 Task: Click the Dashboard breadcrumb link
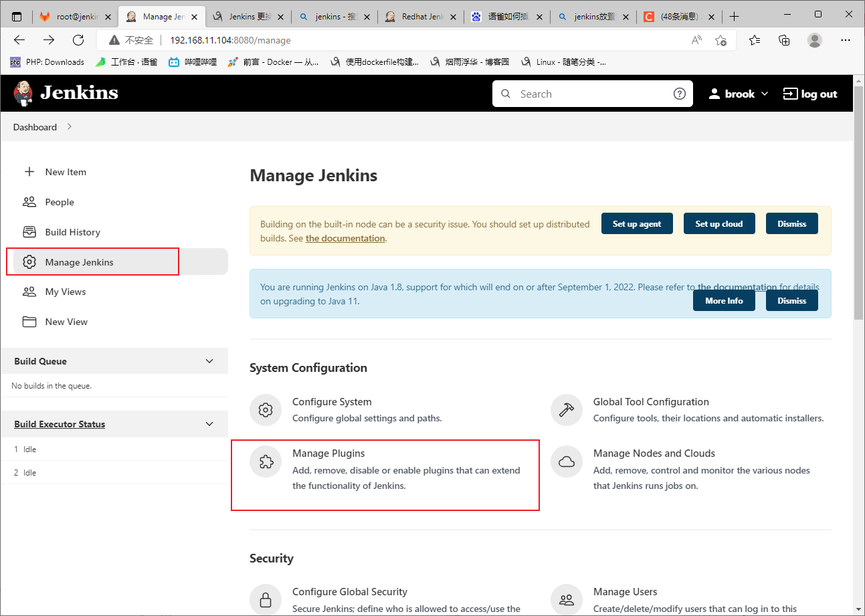click(x=35, y=126)
